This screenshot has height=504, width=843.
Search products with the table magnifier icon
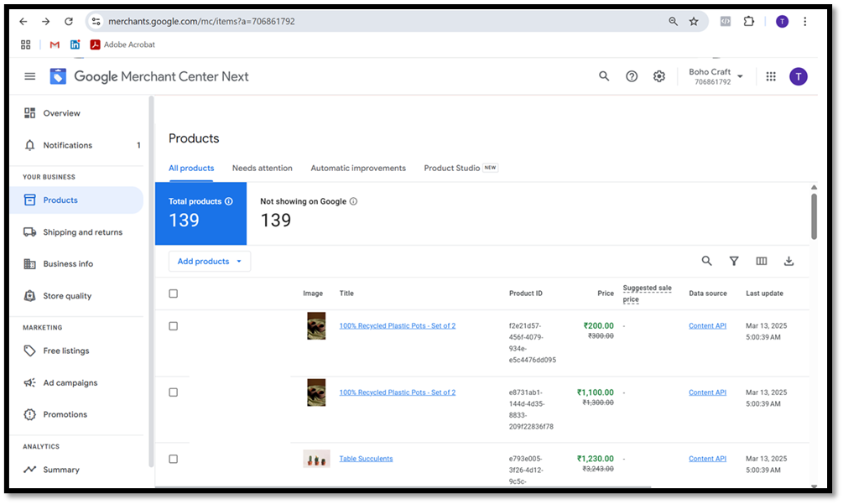pyautogui.click(x=706, y=261)
